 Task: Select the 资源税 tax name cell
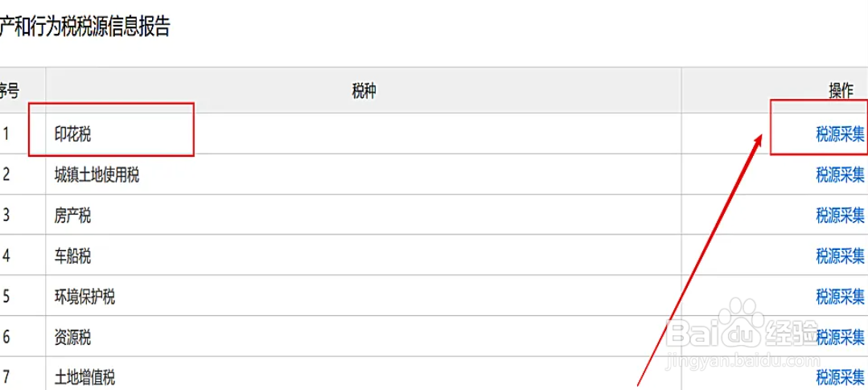tap(72, 338)
